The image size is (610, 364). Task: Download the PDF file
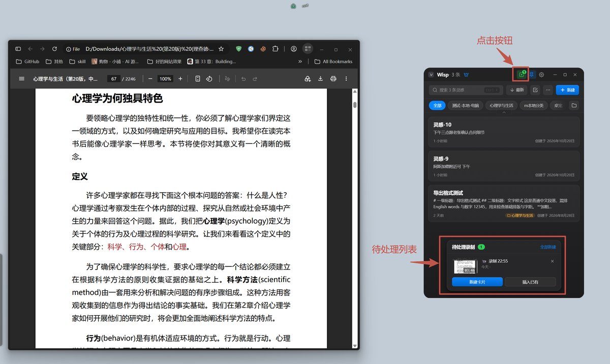coord(321,79)
